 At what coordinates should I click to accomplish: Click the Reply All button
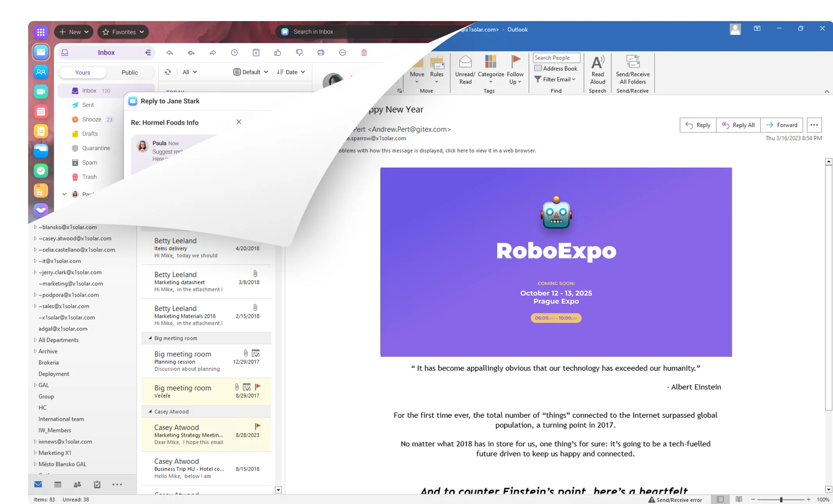(x=738, y=125)
